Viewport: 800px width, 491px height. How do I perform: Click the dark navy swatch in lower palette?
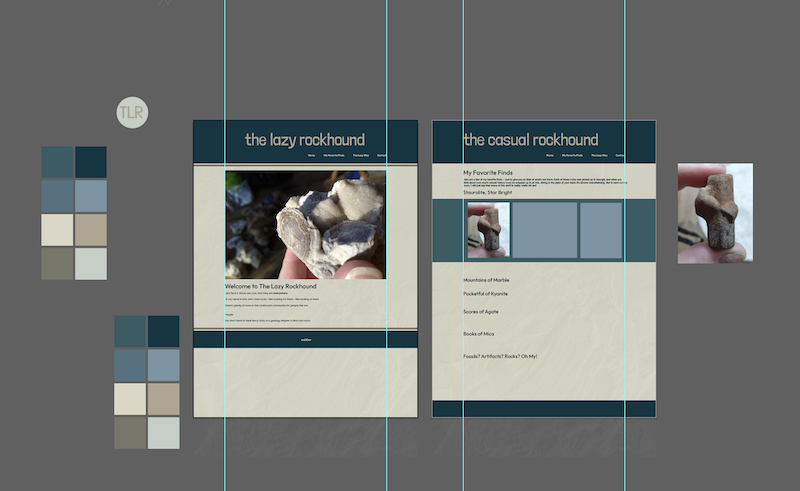pos(164,331)
